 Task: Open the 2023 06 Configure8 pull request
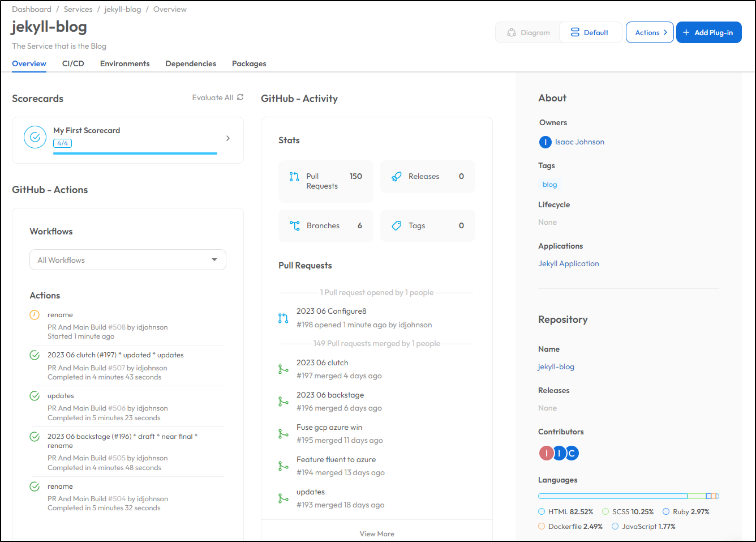tap(332, 311)
